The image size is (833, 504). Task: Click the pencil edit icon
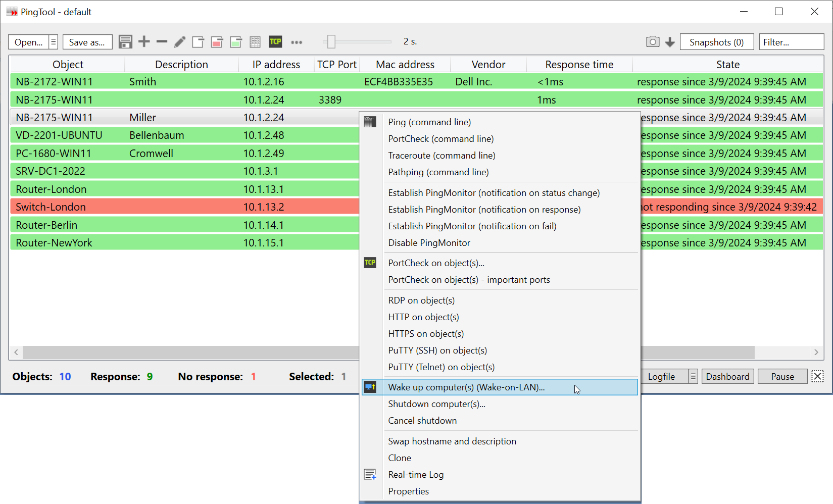pyautogui.click(x=180, y=42)
